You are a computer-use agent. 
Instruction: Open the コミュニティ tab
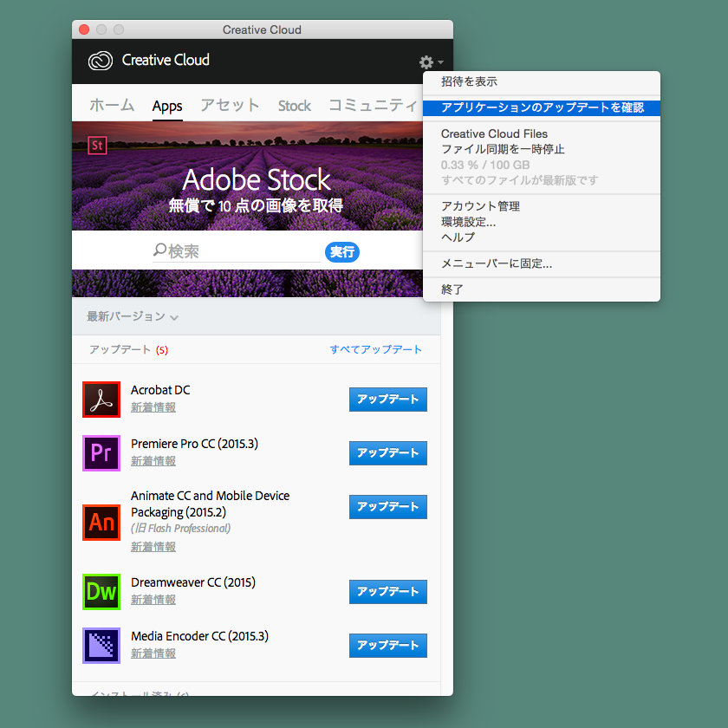(x=373, y=106)
